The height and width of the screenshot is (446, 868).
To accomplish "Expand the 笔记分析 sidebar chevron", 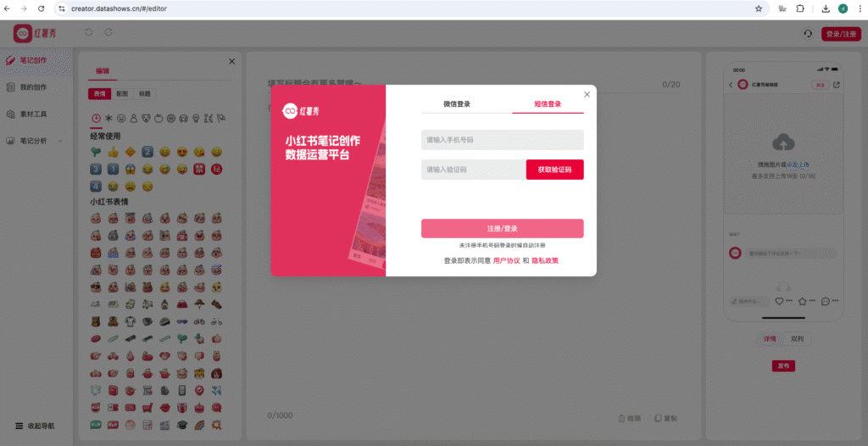I will (x=60, y=141).
